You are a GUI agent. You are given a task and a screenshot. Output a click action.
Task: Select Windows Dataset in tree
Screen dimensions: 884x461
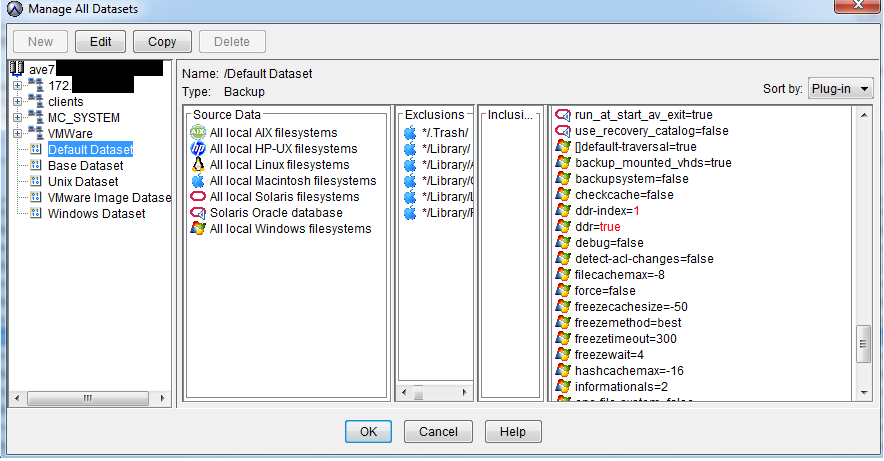pyautogui.click(x=96, y=214)
